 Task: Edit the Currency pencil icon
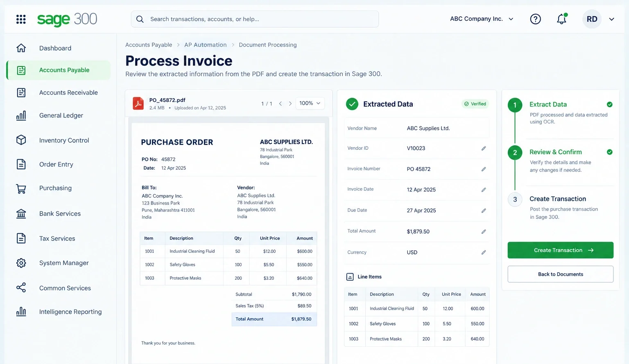tap(484, 252)
